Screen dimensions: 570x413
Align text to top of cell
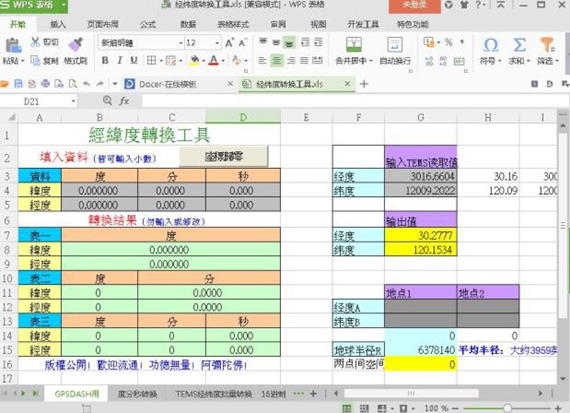pos(263,42)
